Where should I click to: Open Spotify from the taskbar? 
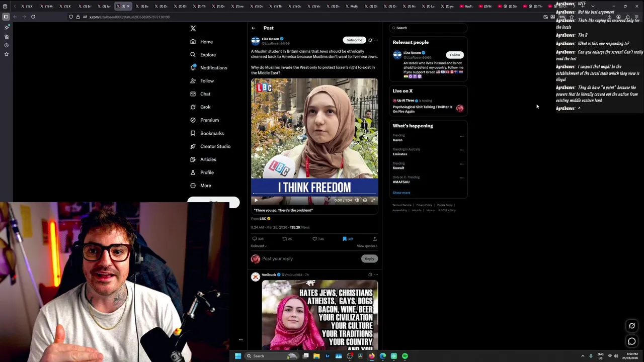[405, 356]
